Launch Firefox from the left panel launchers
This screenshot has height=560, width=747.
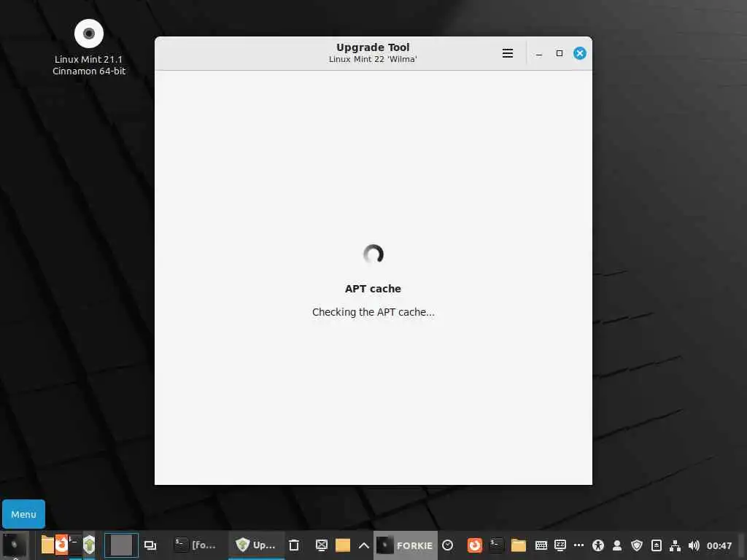[61, 545]
